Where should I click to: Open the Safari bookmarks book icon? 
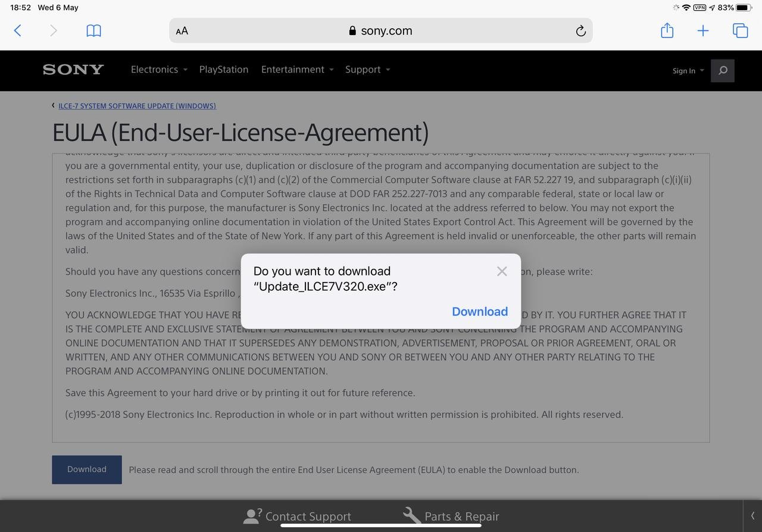tap(94, 31)
